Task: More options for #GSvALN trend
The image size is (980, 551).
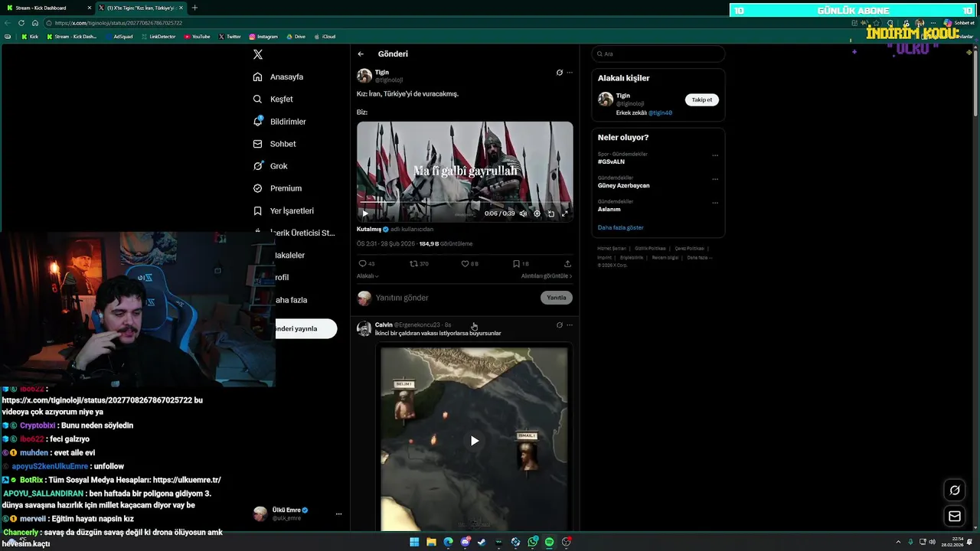Action: [715, 155]
